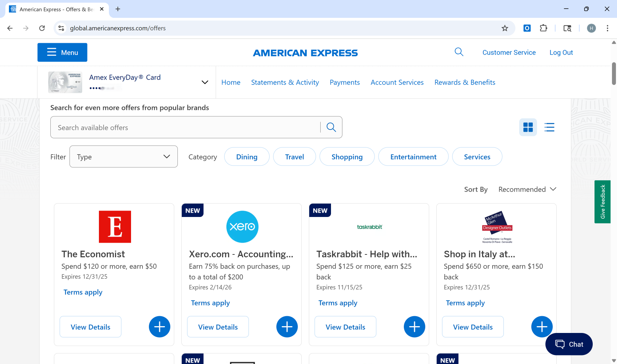Open Sort By Recommended dropdown

tap(527, 189)
